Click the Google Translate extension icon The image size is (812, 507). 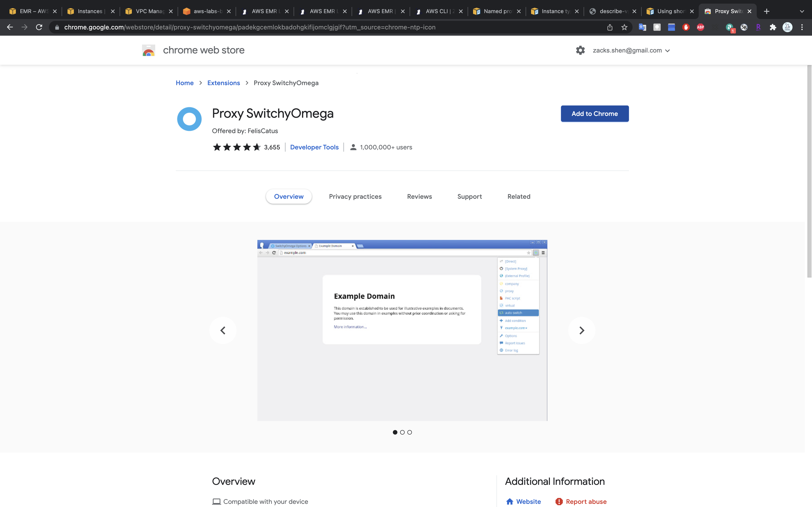[x=642, y=27]
